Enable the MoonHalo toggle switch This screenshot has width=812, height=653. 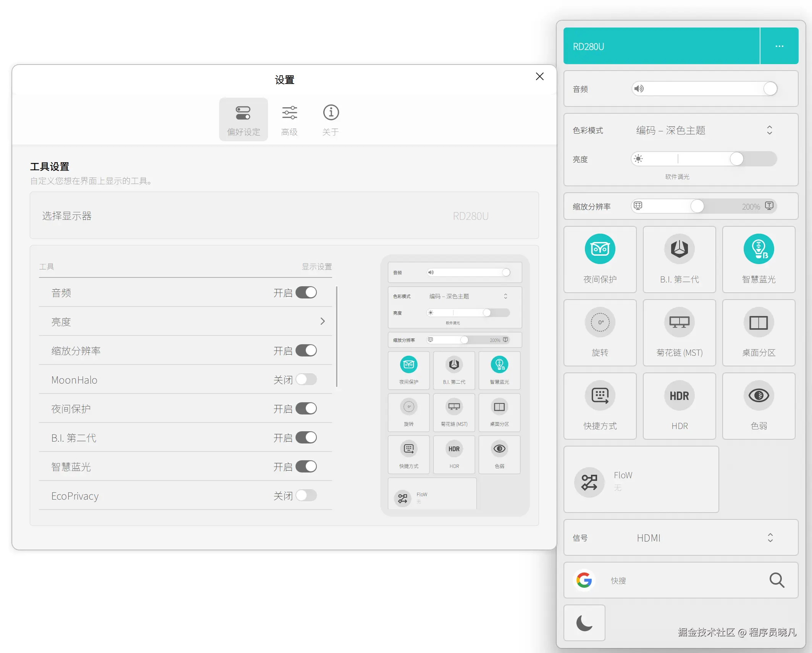coord(306,380)
